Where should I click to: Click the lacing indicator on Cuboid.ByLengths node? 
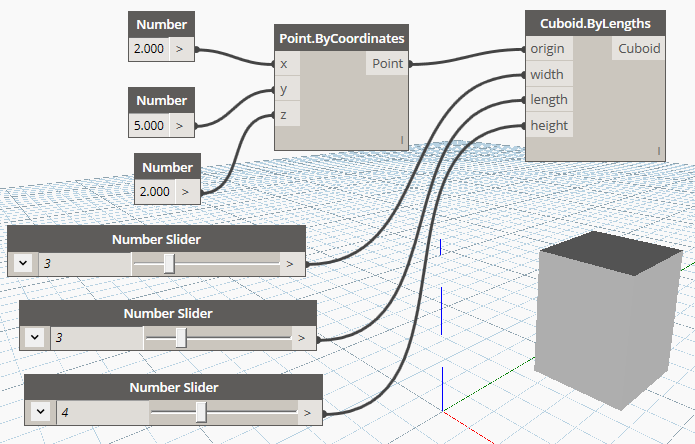coord(659,151)
